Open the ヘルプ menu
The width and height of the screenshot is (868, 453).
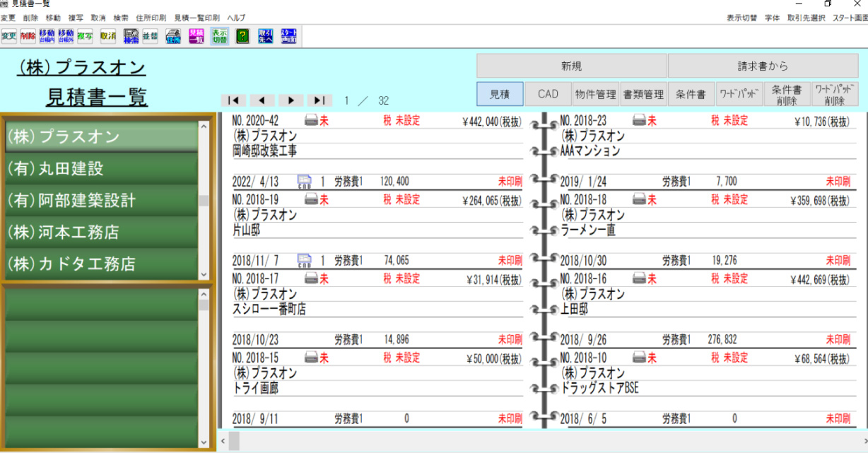(x=236, y=17)
